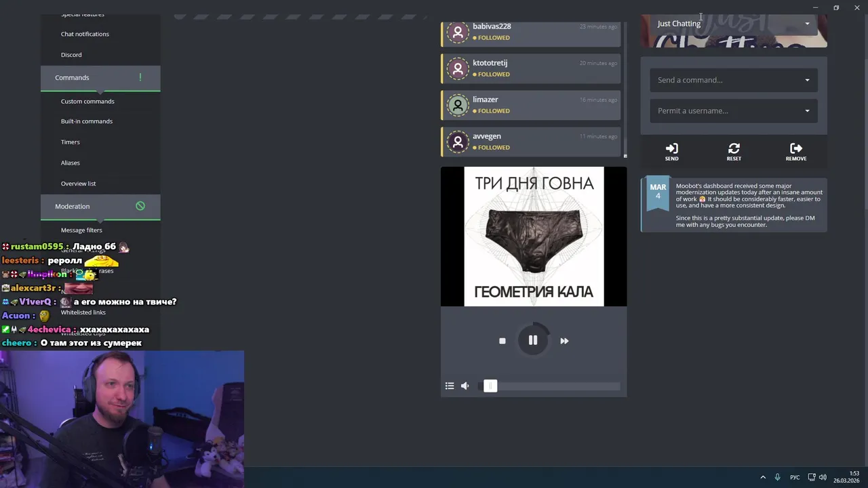Open the taskbar clock and date
This screenshot has height=488, width=868.
[847, 477]
